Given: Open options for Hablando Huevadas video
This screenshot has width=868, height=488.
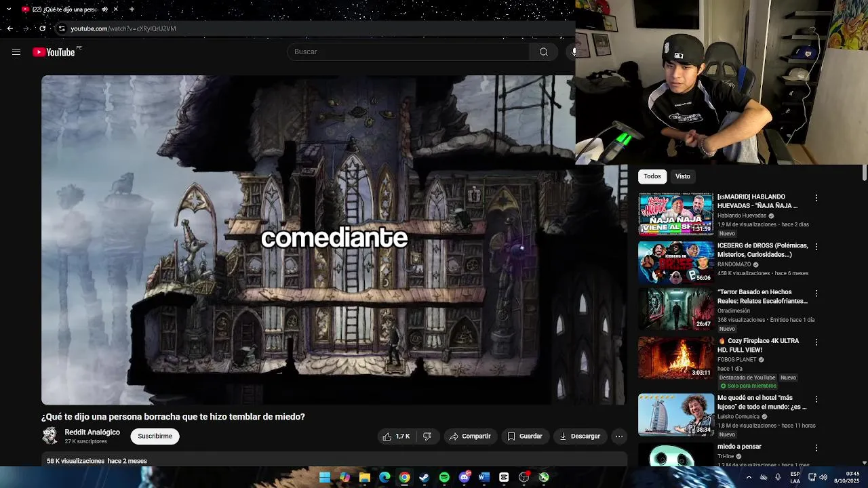Looking at the screenshot, I should coord(816,199).
